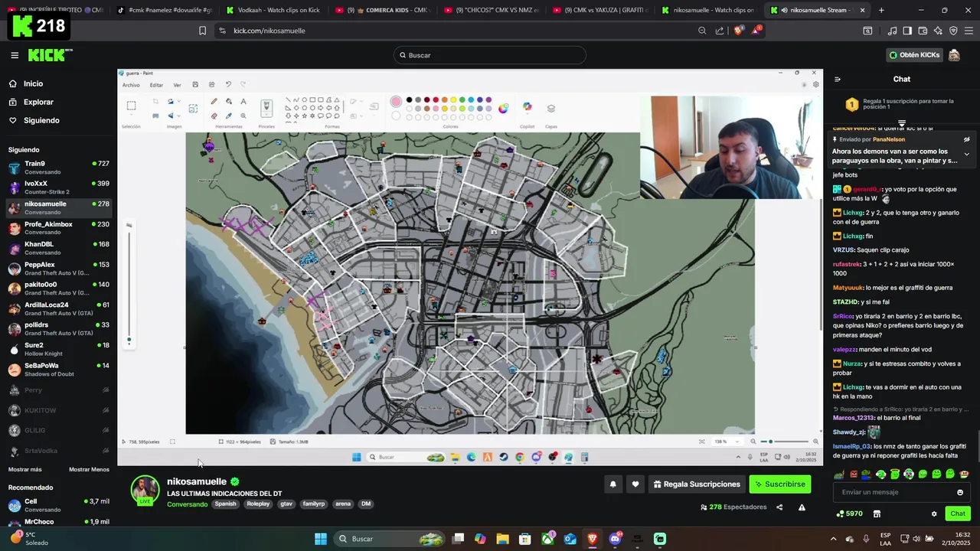Click the 5970 channel points counter
Viewport: 980px width, 551px height.
(x=849, y=514)
